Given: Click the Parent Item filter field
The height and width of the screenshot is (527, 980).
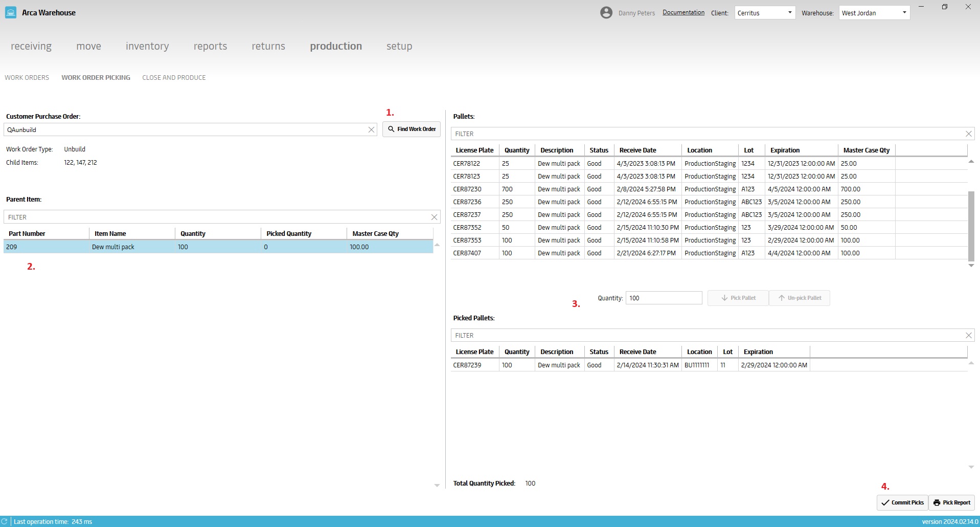Looking at the screenshot, I should [x=217, y=217].
